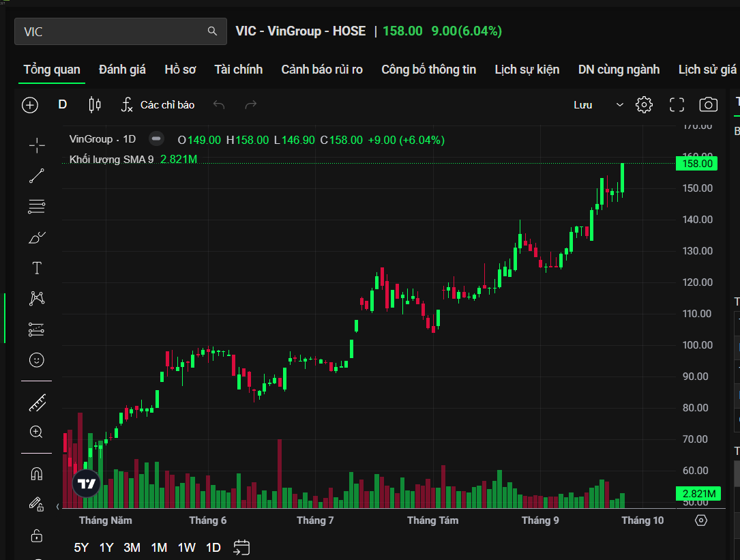This screenshot has height=560, width=740.
Task: Click the undo arrow in chart toolbar
Action: point(218,104)
